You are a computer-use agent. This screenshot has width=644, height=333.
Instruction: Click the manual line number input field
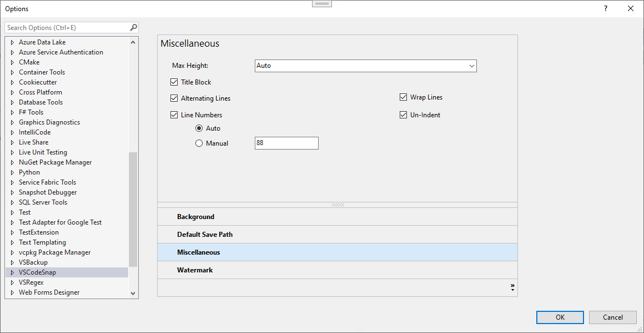tap(286, 143)
